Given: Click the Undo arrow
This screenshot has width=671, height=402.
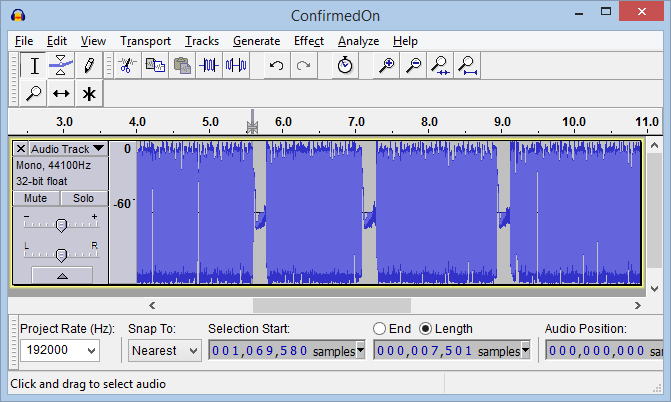Looking at the screenshot, I should pos(276,66).
